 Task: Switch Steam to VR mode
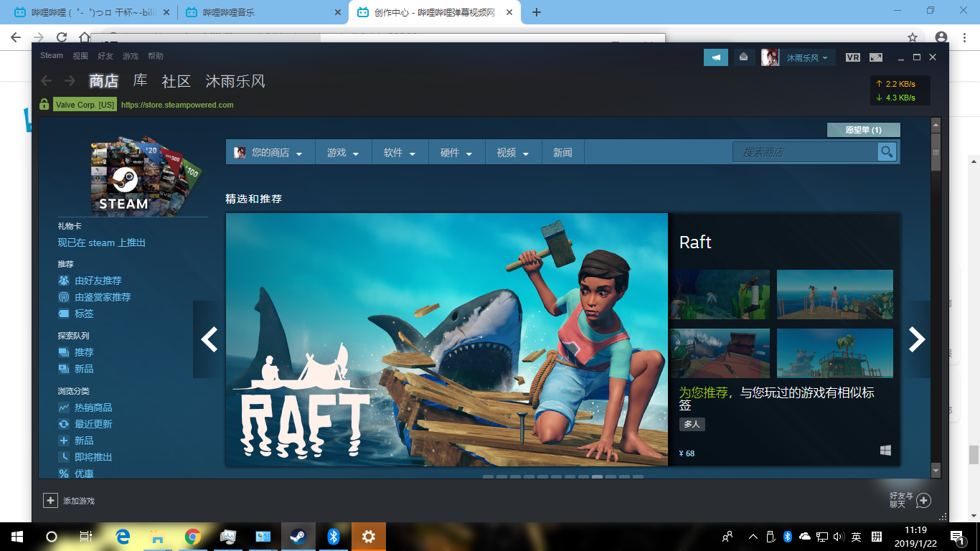[853, 57]
